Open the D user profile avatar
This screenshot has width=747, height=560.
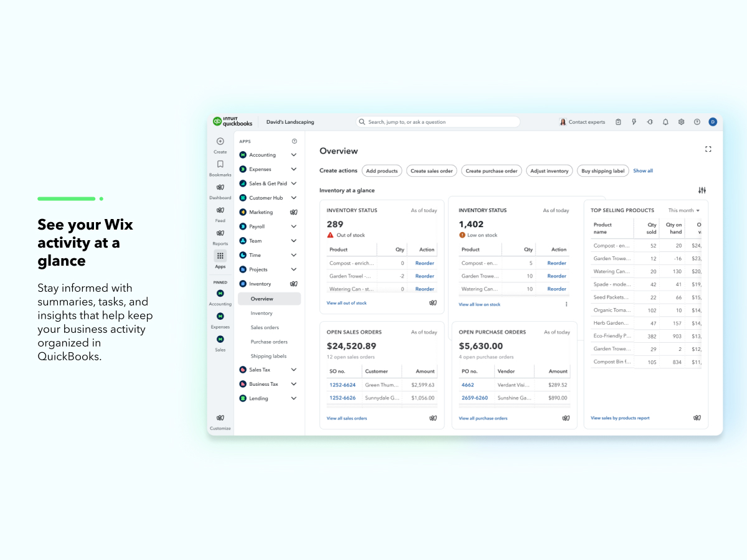tap(713, 122)
